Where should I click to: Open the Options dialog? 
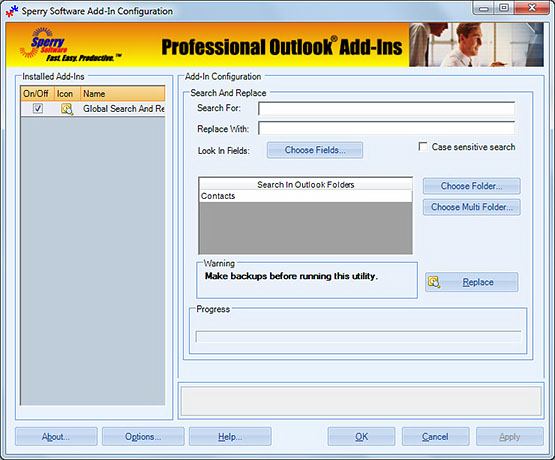click(143, 437)
